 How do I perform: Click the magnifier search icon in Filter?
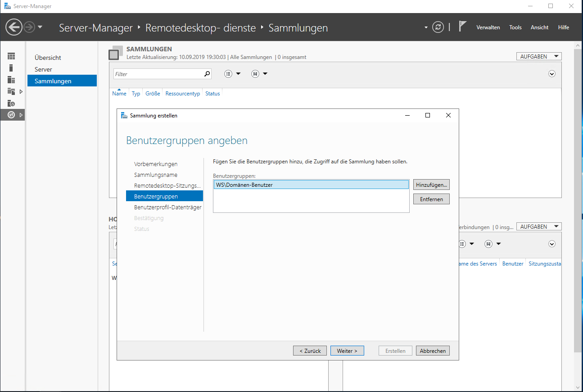(207, 74)
